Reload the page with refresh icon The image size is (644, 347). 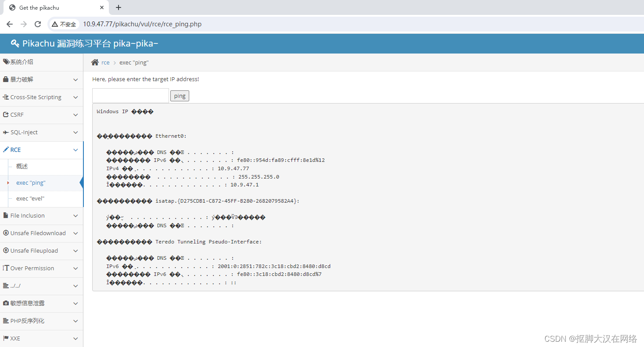pos(38,24)
